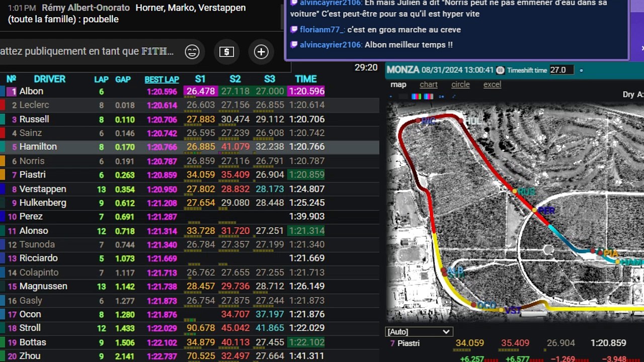The image size is (644, 362).
Task: Click the small dot right of timeshift field
Action: coord(582,70)
